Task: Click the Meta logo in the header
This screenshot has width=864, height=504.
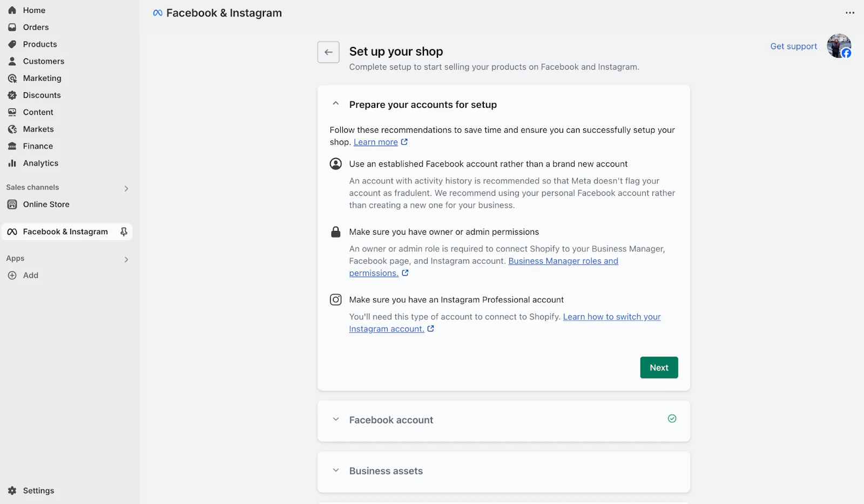Action: point(157,12)
